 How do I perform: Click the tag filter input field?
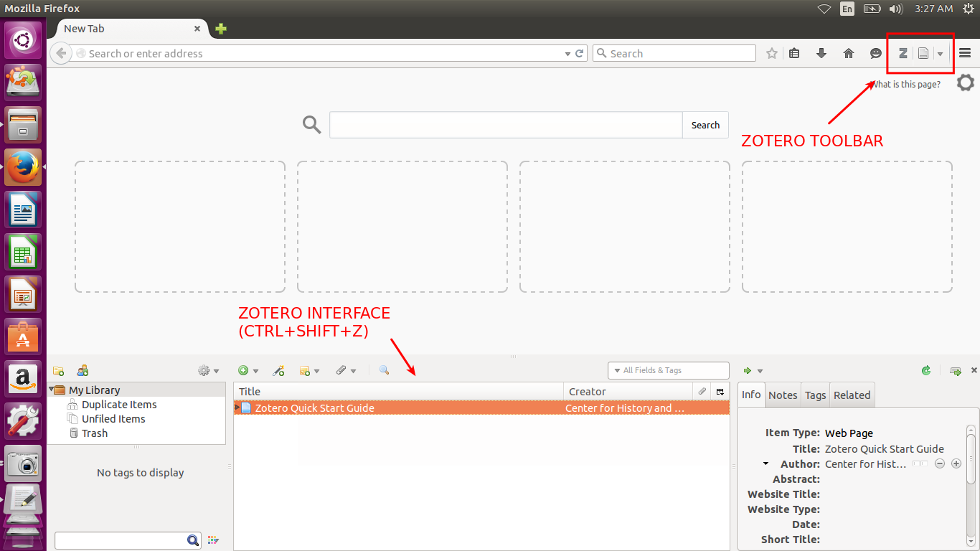pyautogui.click(x=121, y=540)
